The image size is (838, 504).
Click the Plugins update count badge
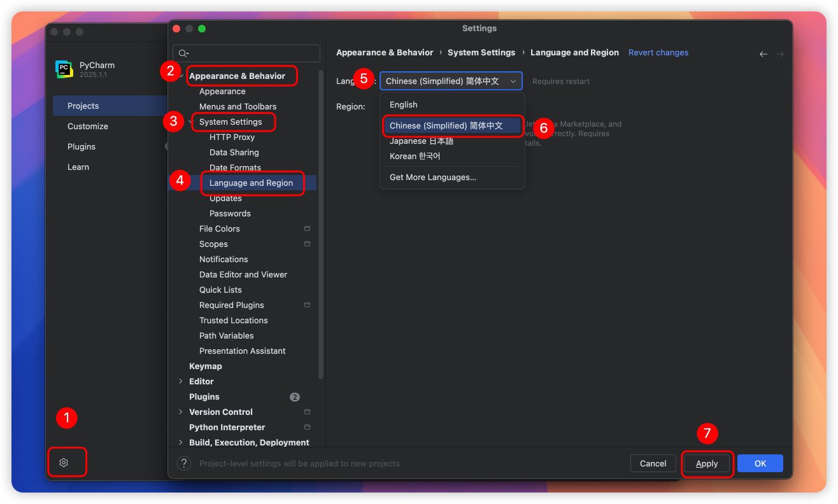click(295, 396)
